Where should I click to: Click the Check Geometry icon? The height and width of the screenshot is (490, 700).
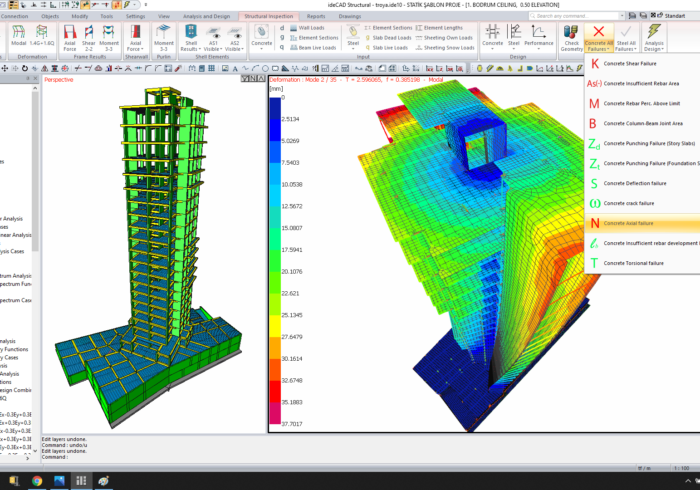click(571, 38)
